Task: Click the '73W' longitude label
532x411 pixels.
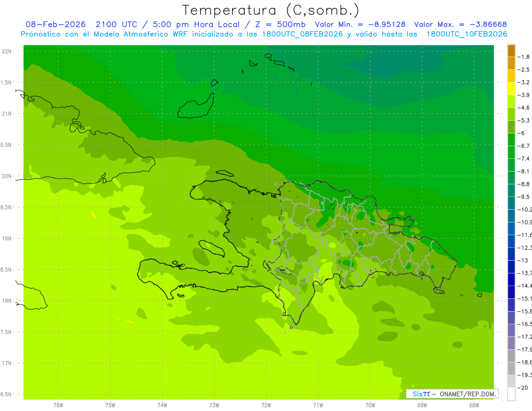Action: (214, 405)
